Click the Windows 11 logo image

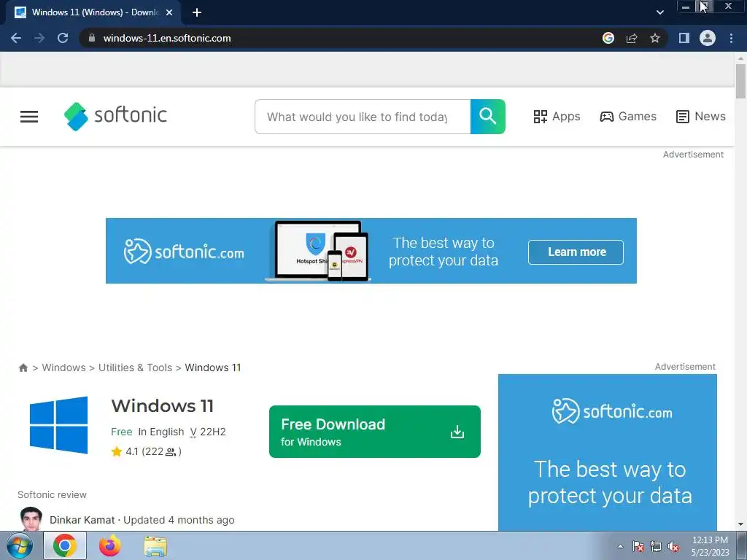(58, 425)
